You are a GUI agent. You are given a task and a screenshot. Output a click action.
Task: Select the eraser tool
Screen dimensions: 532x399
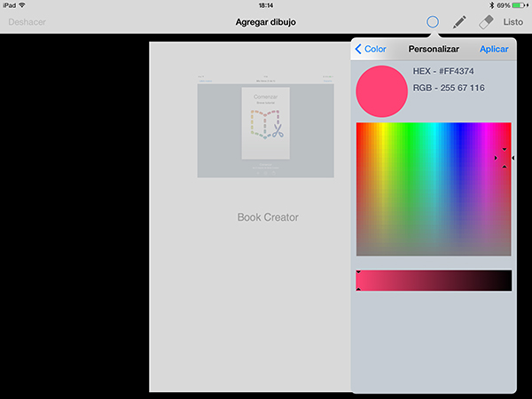pyautogui.click(x=486, y=22)
